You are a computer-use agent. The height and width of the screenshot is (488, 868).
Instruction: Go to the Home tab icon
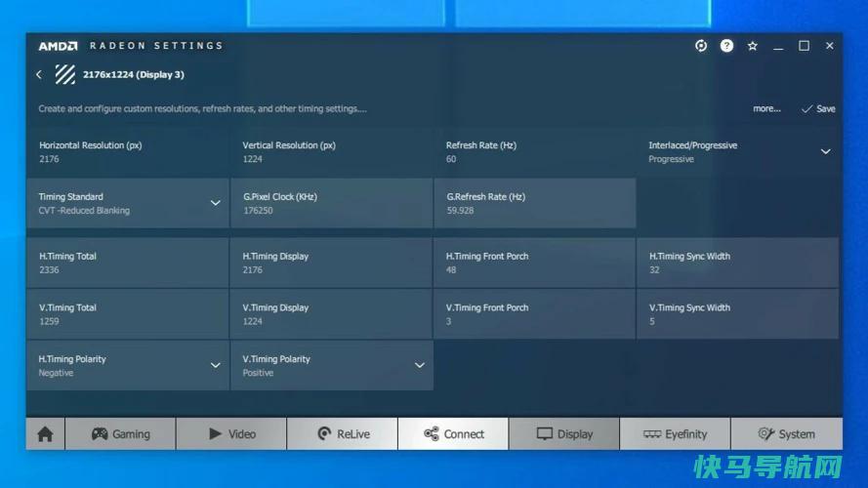click(45, 433)
